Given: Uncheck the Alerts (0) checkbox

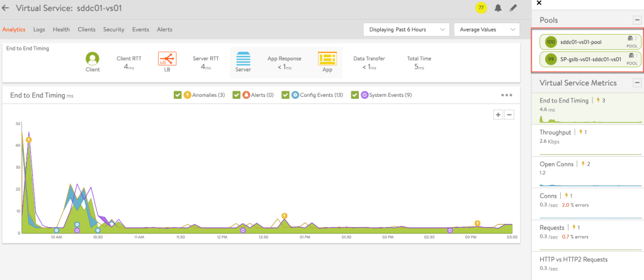Looking at the screenshot, I should pyautogui.click(x=237, y=95).
